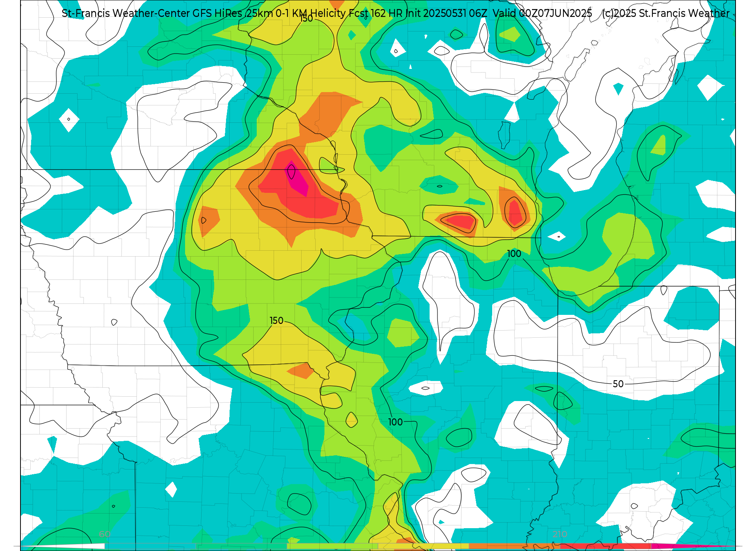Viewport: 756px width, 551px height.
Task: Click the 'GFS HiRes .25km' model label
Action: (233, 13)
